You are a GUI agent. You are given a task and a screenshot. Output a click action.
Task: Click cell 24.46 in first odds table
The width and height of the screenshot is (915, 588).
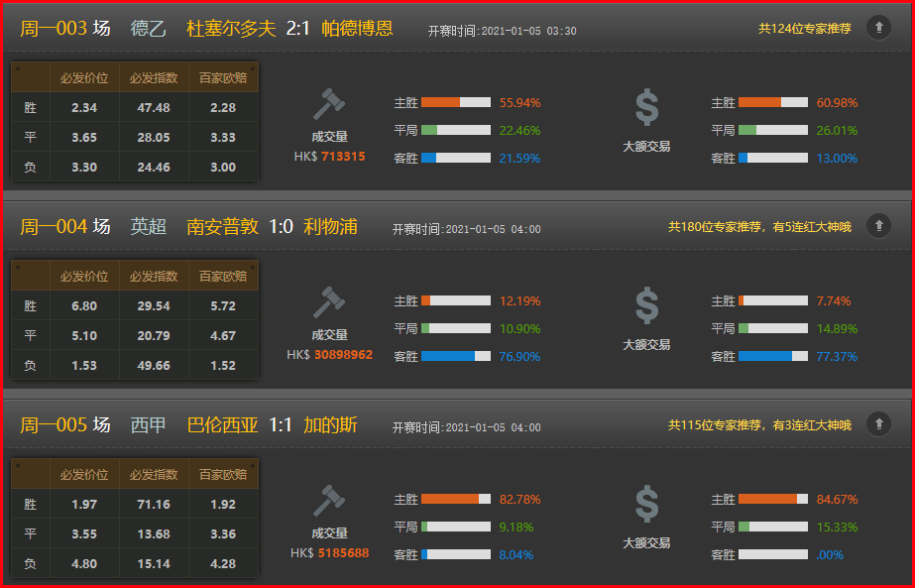[154, 167]
